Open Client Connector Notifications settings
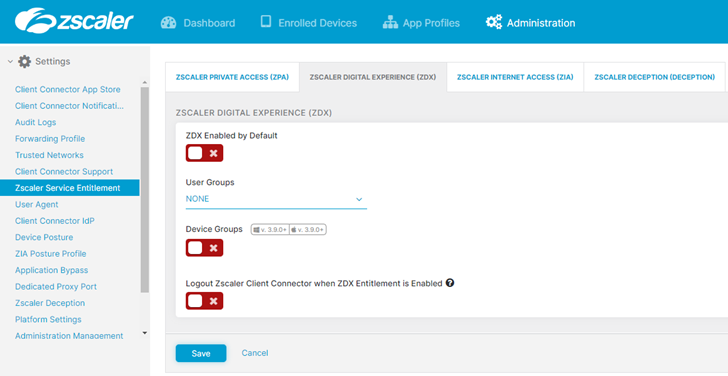 point(70,106)
